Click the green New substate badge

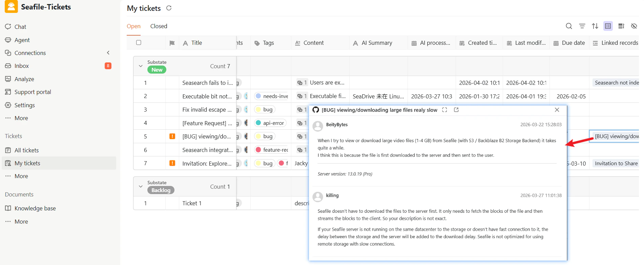point(157,70)
